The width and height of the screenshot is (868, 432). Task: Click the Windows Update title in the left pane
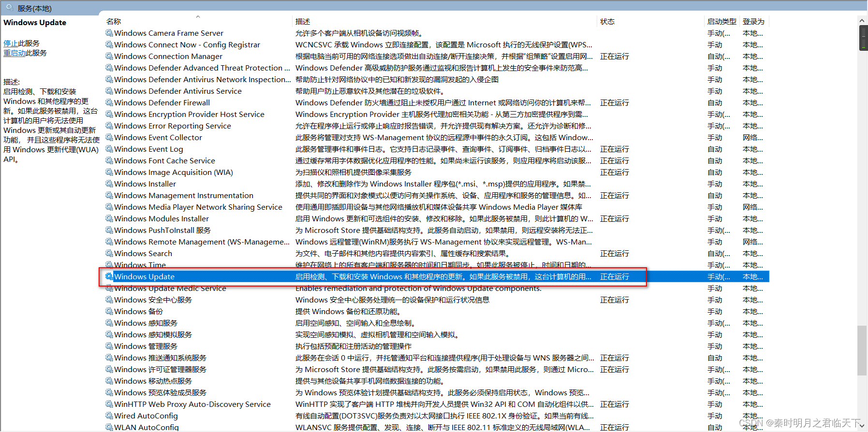[35, 23]
